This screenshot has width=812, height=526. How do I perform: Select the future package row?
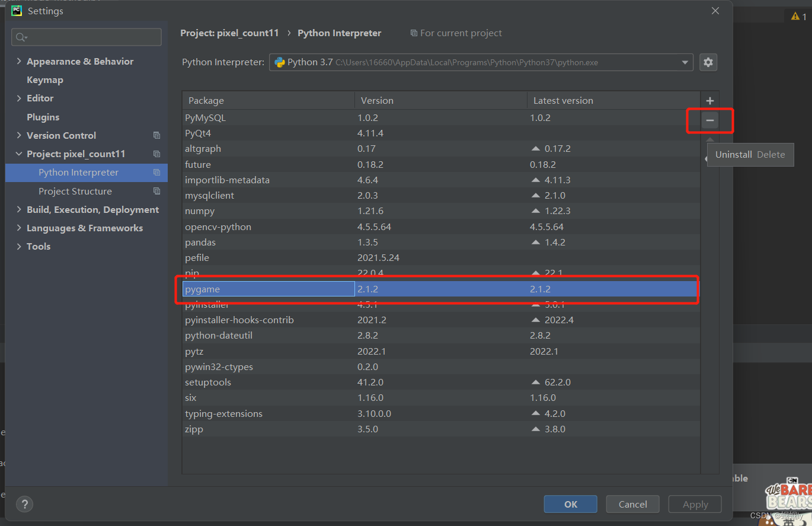click(x=441, y=164)
